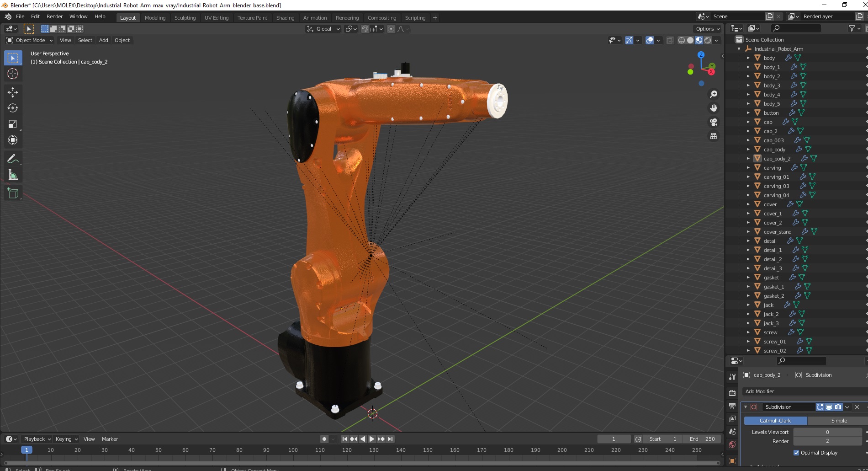Open Tool properties tab icon
The width and height of the screenshot is (868, 471).
732,376
